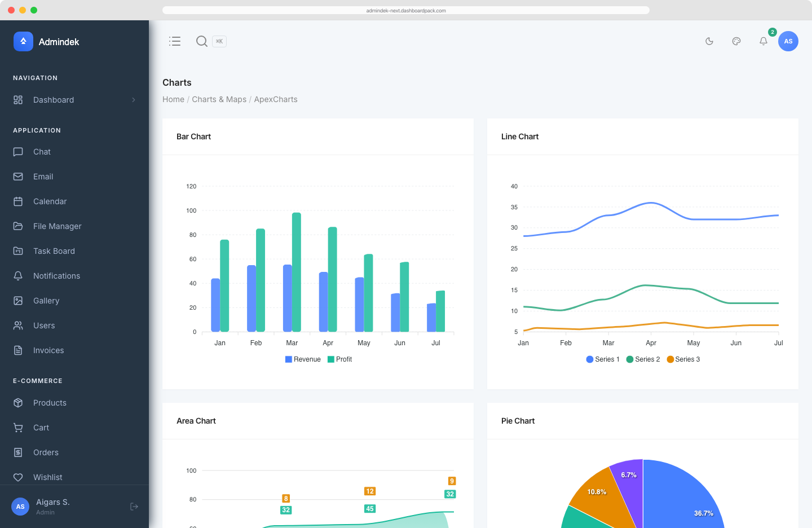Screen dimensions: 812x528
Task: Select the Gallery icon in the sidebar
Action: tap(17, 301)
